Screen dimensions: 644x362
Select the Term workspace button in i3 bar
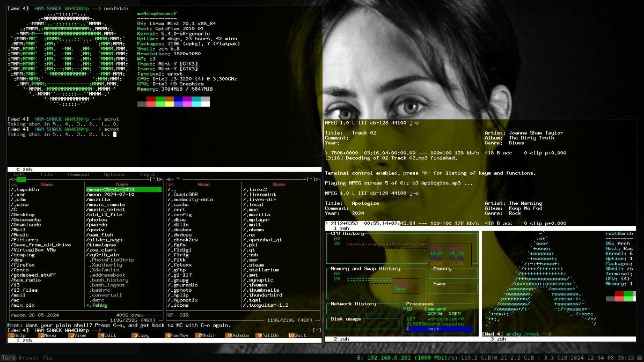[x=9, y=358]
